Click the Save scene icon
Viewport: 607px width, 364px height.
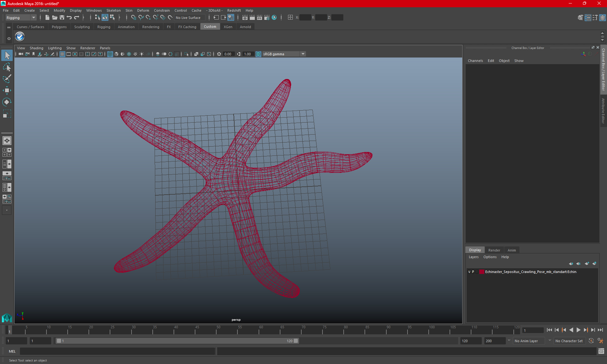coord(62,18)
